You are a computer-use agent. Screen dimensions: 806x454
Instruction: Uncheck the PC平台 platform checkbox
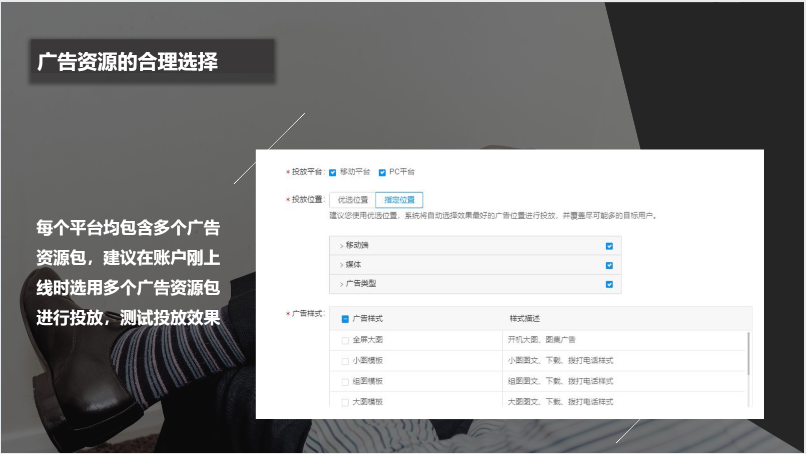382,172
